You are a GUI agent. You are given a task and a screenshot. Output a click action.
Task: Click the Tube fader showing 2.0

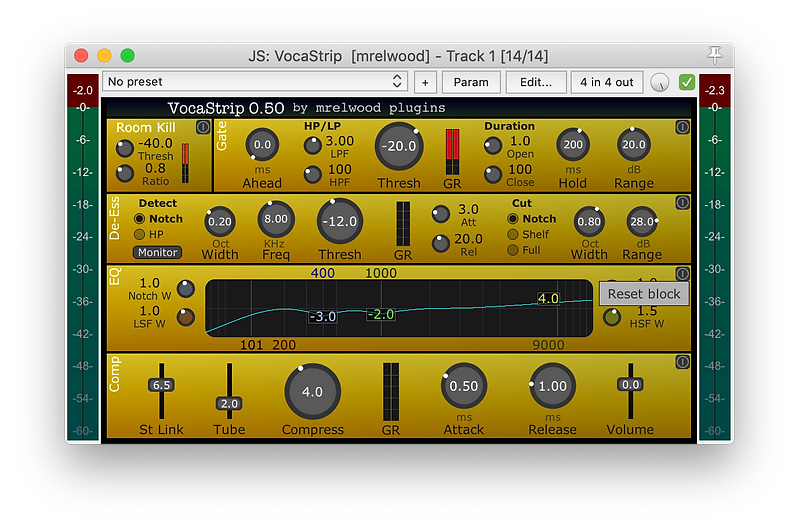(229, 404)
